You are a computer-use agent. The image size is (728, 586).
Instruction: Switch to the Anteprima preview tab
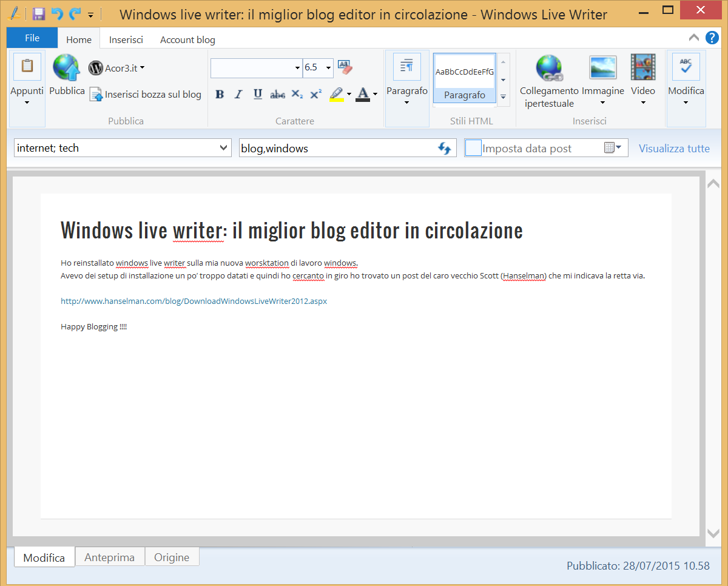point(110,557)
